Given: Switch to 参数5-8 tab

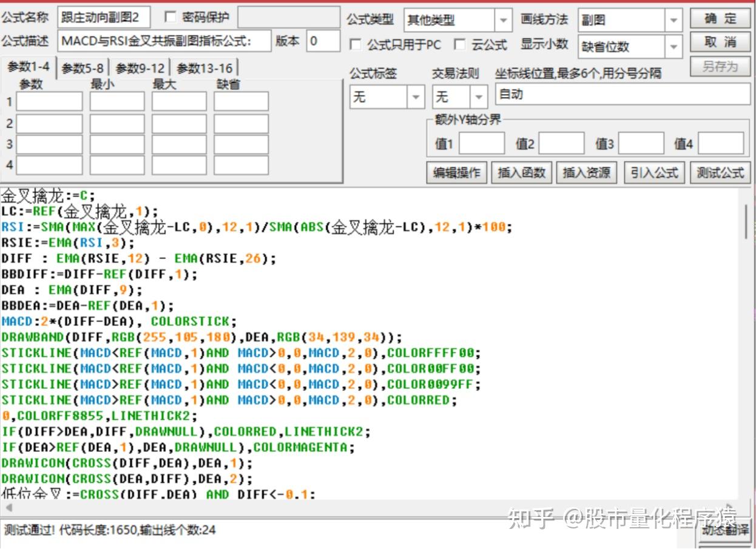Looking at the screenshot, I should point(83,68).
